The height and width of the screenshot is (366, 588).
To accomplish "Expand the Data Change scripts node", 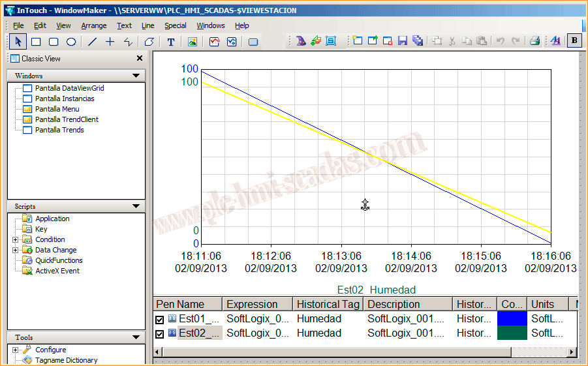I will coord(16,250).
